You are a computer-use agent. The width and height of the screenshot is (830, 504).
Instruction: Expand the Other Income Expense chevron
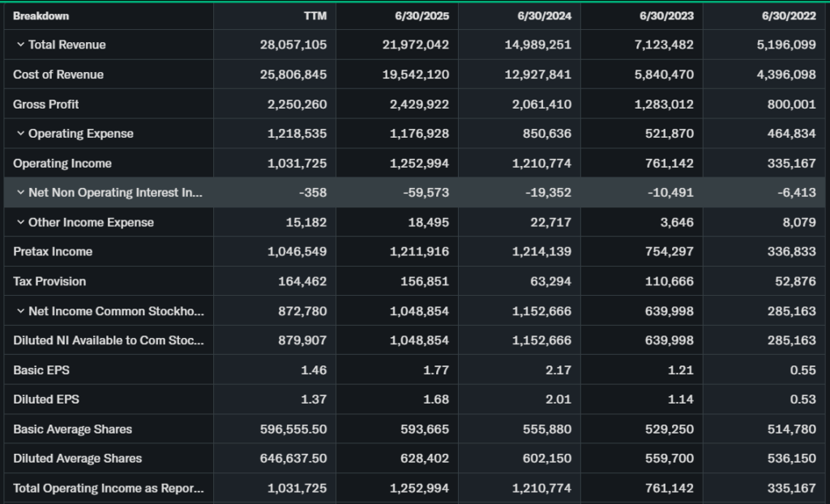(x=20, y=222)
